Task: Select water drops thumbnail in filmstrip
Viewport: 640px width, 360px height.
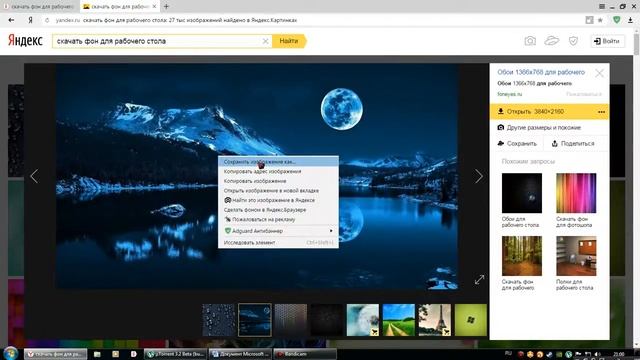Action: pos(219,320)
